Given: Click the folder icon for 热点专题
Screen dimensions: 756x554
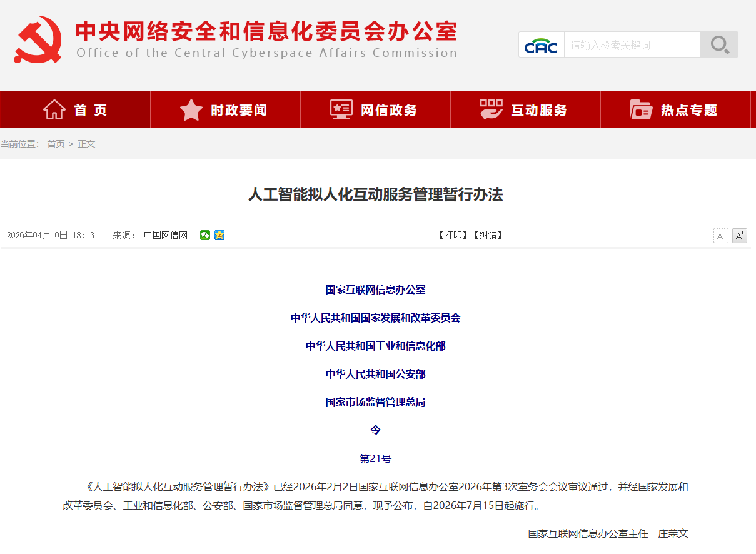Looking at the screenshot, I should (641, 109).
